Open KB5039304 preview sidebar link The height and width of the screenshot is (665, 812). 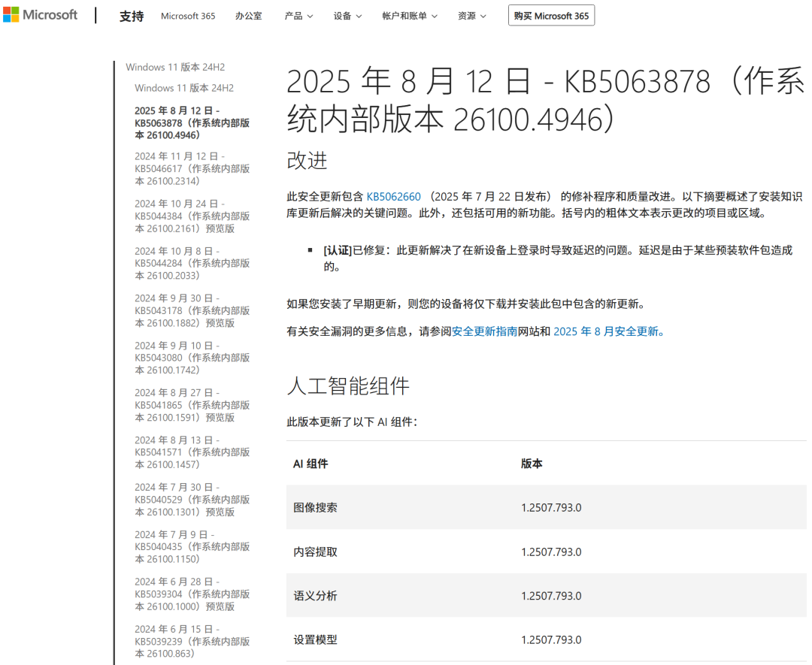point(192,594)
